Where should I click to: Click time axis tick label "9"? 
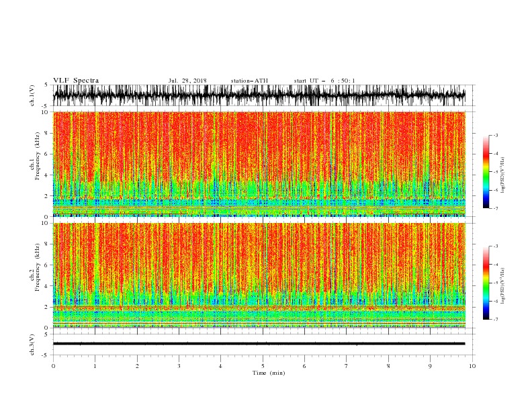[430, 366]
